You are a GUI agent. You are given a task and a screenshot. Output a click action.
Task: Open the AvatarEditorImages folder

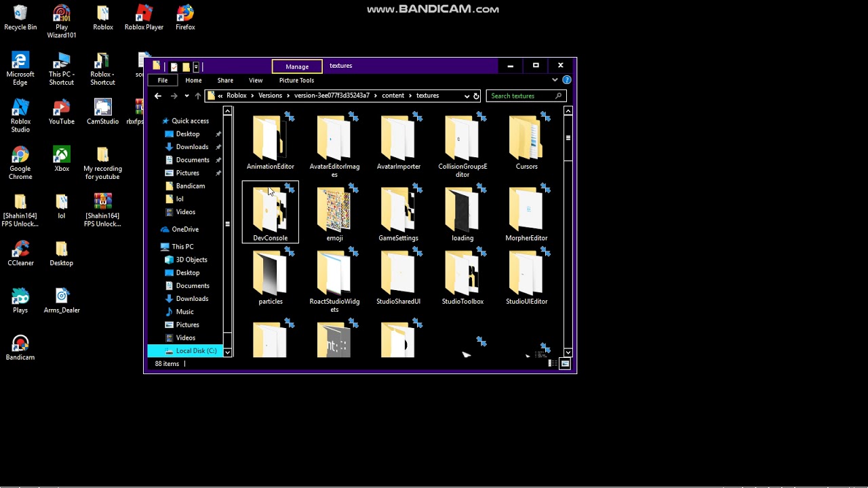pos(334,146)
